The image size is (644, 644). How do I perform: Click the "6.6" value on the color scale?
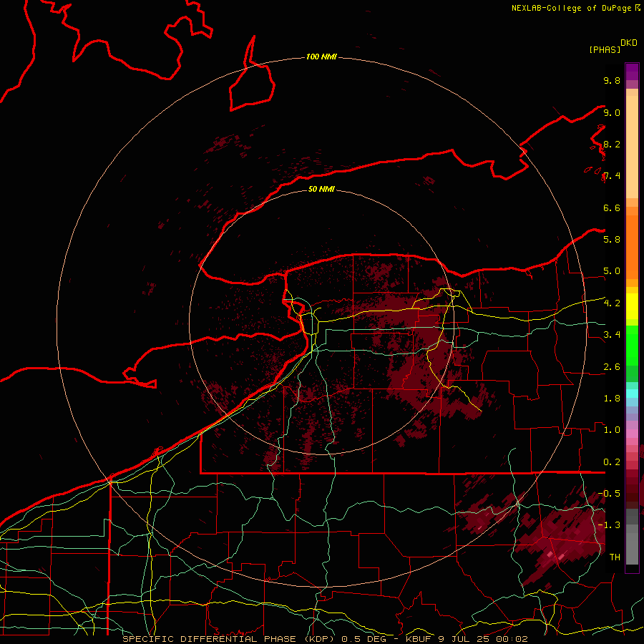612,208
